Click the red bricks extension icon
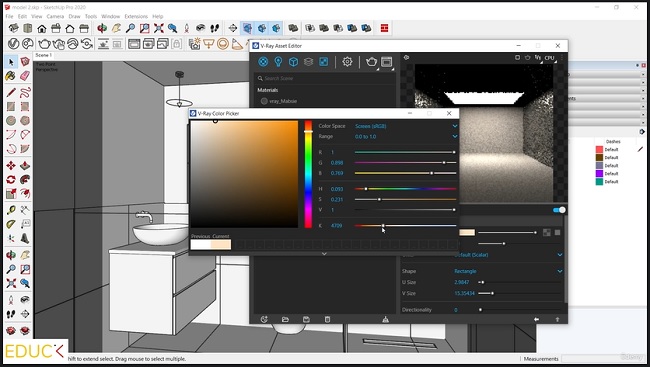This screenshot has width=650, height=367. point(385,28)
